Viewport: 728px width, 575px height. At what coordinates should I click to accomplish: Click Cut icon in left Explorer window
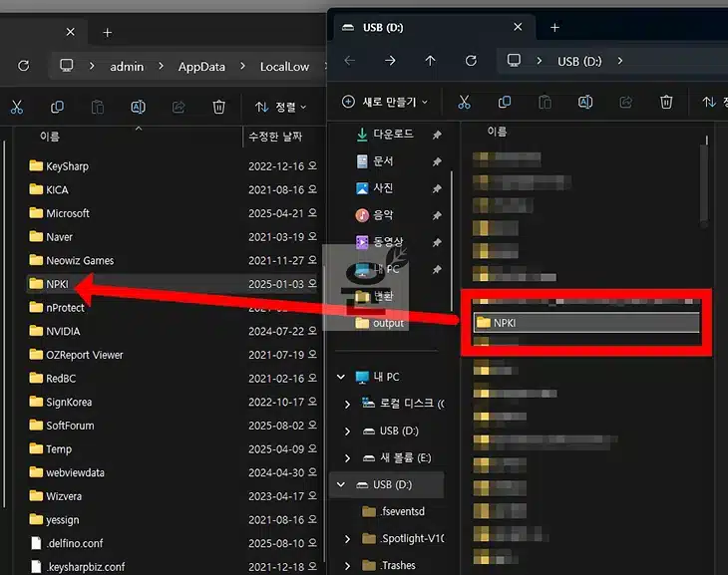(17, 108)
